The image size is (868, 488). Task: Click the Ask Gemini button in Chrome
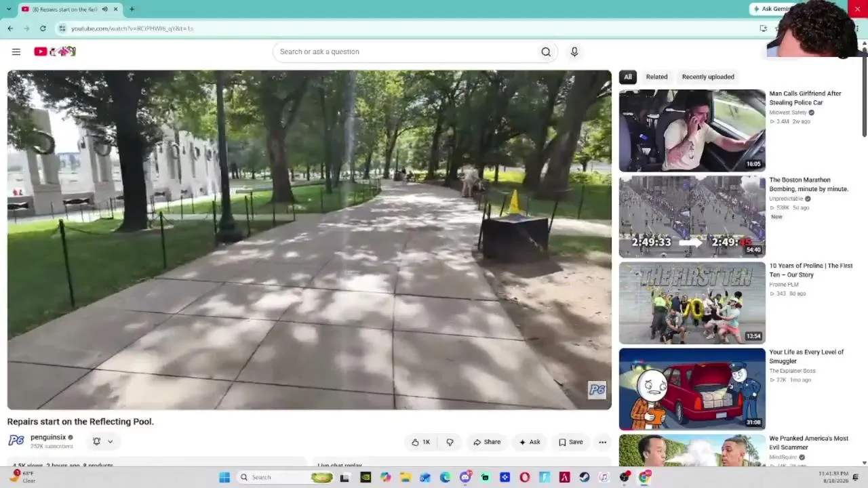tap(772, 9)
